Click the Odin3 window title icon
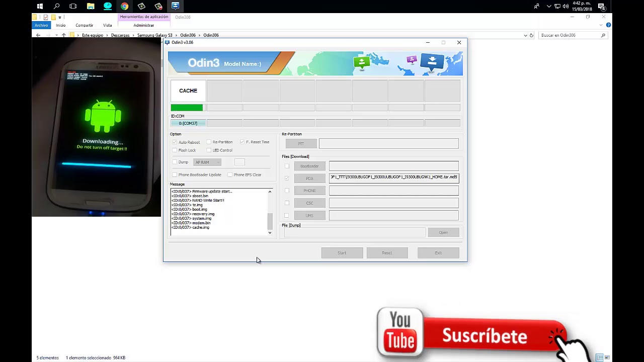The width and height of the screenshot is (644, 362). tap(168, 42)
